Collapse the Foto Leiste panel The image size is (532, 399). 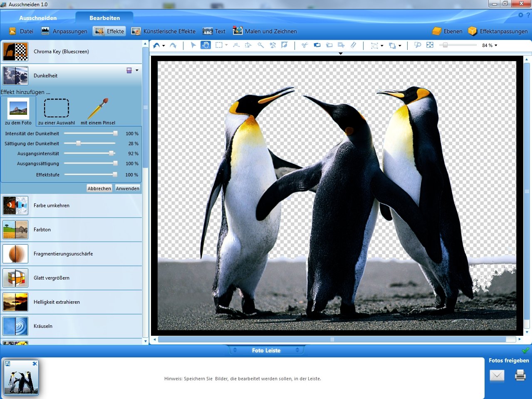(266, 350)
